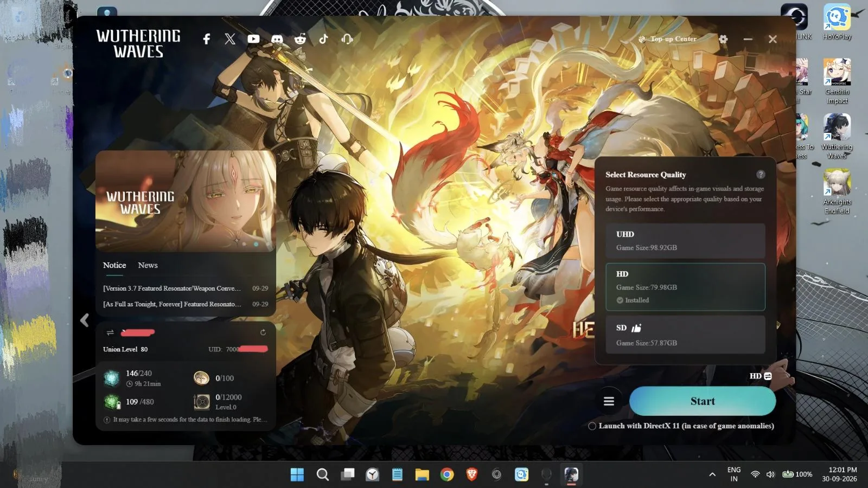This screenshot has width=868, height=488.
Task: Refresh the account data panel
Action: point(263,332)
